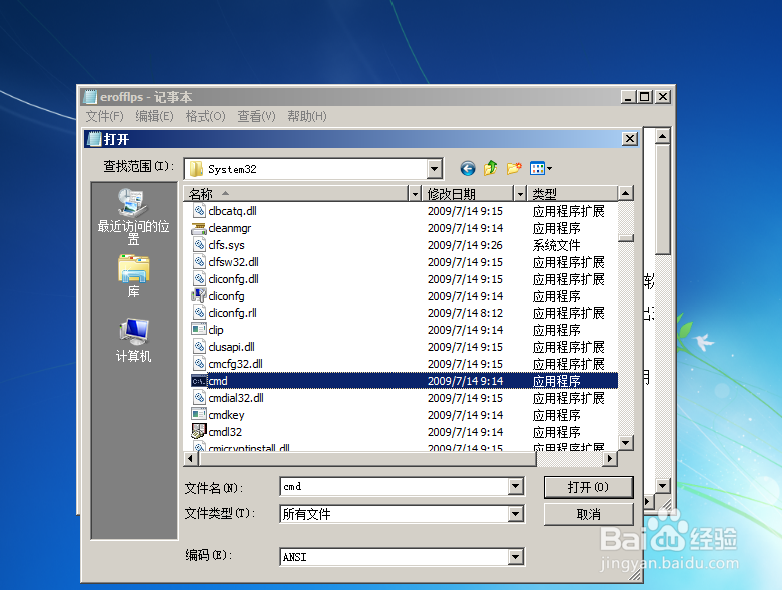Click the Notepad icon in title bar

point(90,97)
